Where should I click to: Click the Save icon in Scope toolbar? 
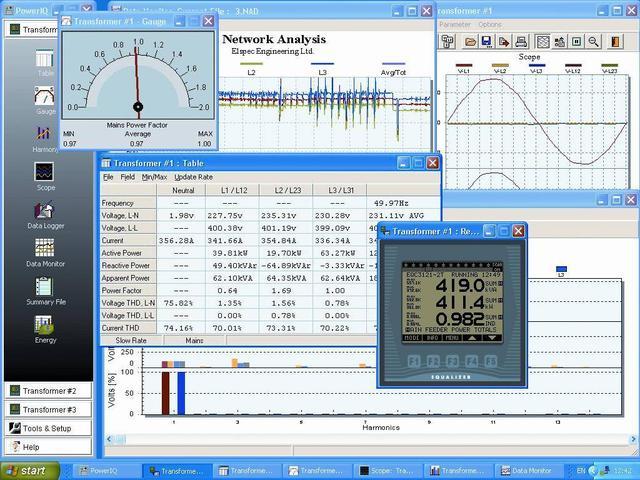tap(486, 42)
